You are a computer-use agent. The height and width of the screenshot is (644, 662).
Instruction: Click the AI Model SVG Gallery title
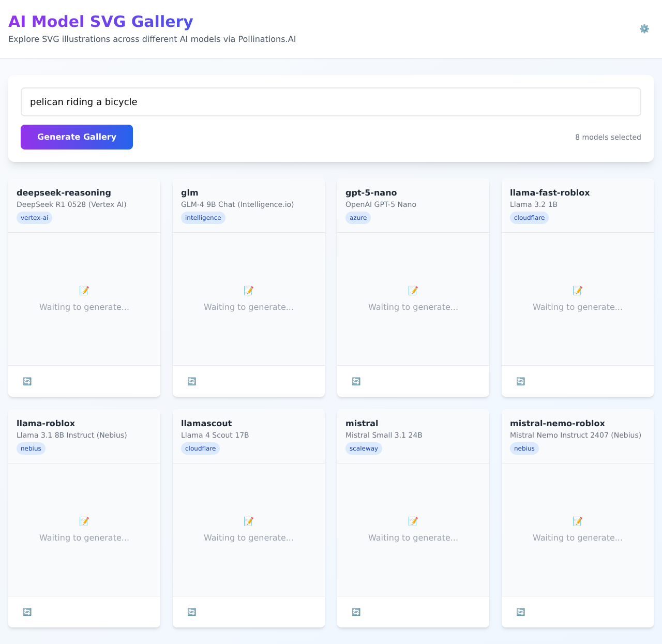pyautogui.click(x=101, y=22)
